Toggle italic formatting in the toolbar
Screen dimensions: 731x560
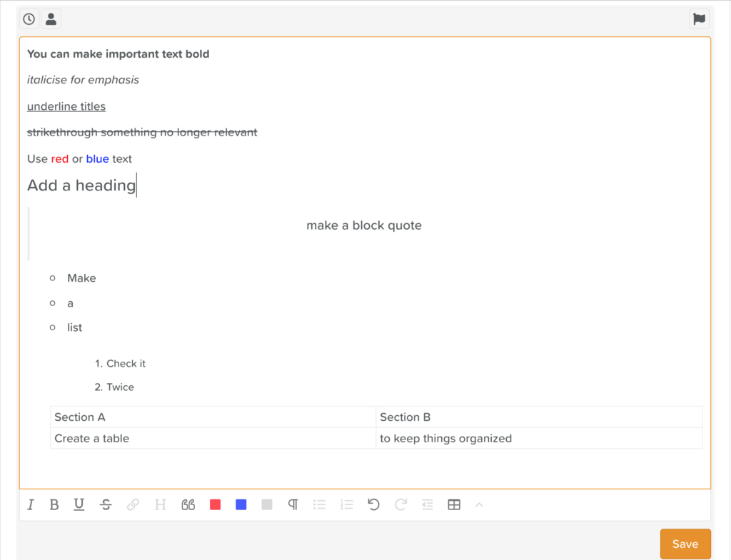point(31,505)
